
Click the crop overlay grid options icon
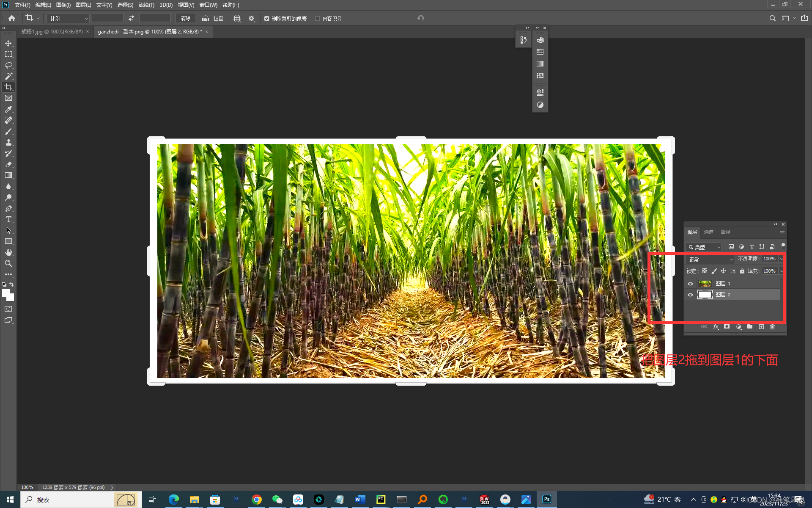point(237,19)
